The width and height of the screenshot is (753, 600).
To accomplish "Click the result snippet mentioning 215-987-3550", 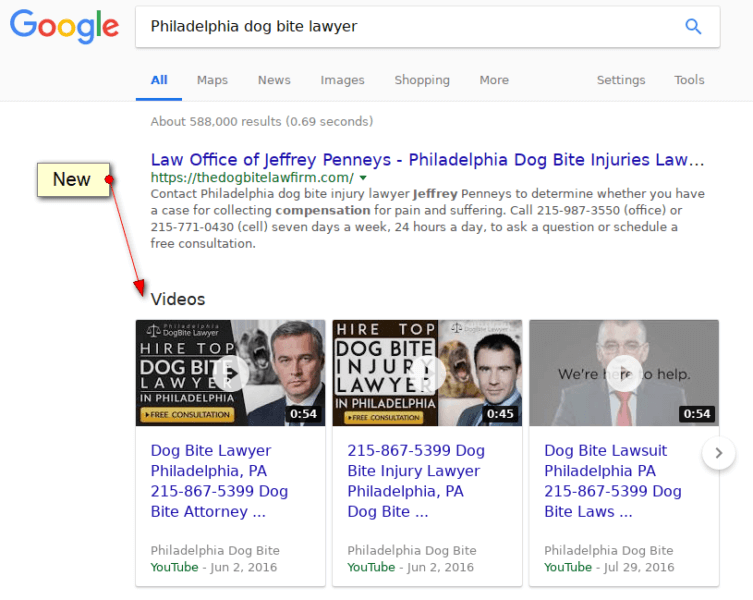I will (x=427, y=219).
